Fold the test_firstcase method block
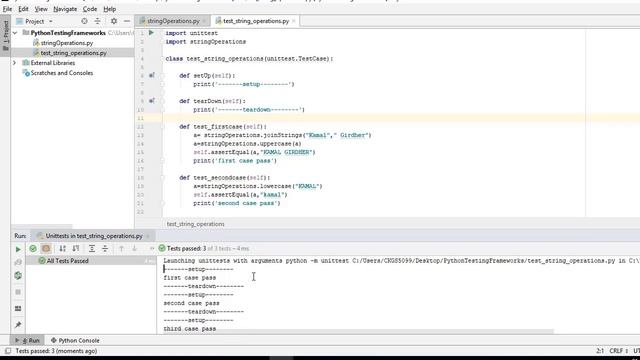640x360 pixels. pos(162,127)
